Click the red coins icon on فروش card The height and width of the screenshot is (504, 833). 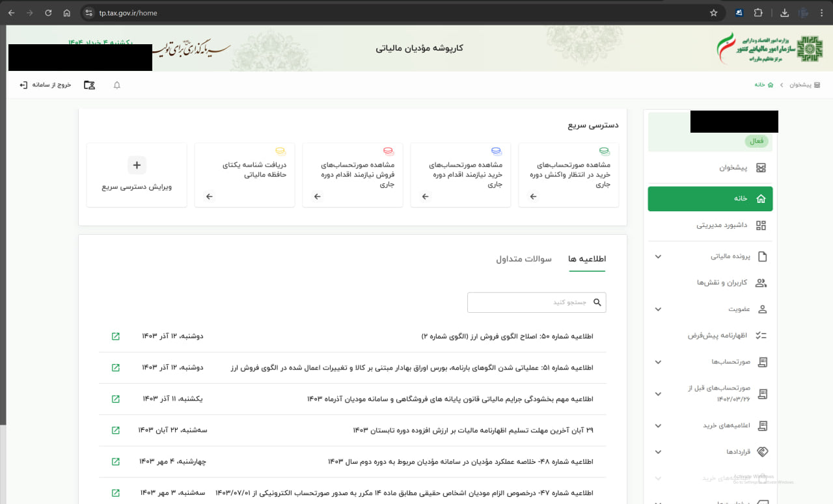[x=389, y=151]
